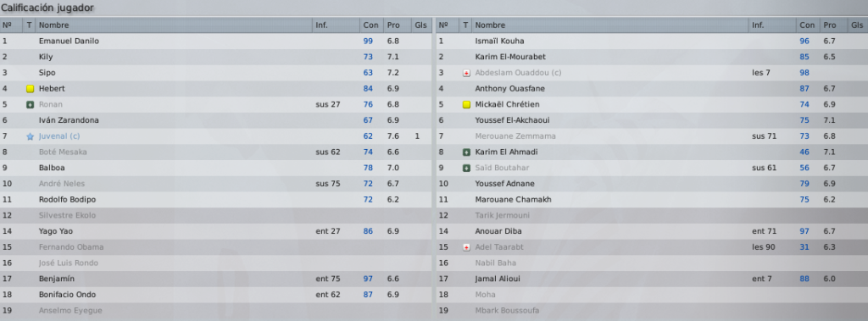The image size is (868, 321).
Task: Open Emanuel Danilo's player profile
Action: (69, 41)
